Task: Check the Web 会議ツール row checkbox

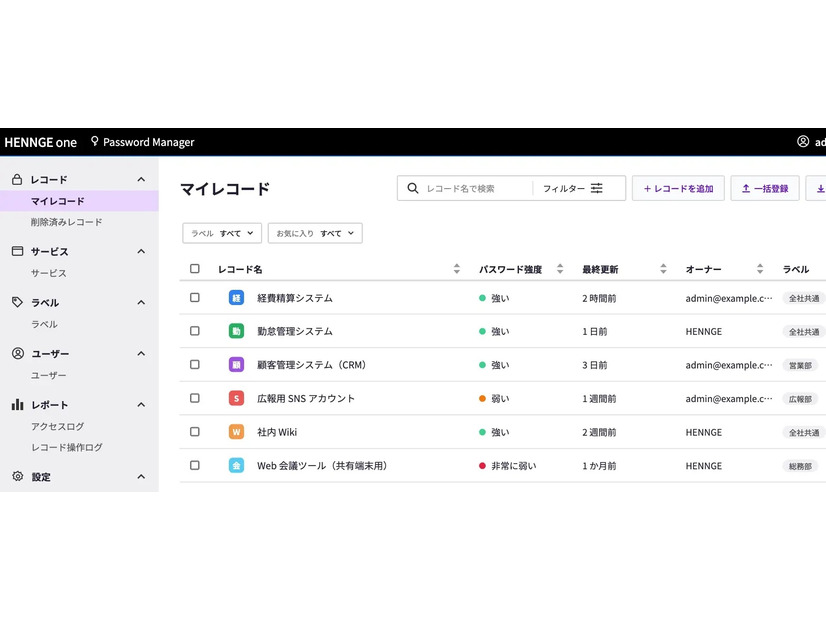Action: (195, 465)
